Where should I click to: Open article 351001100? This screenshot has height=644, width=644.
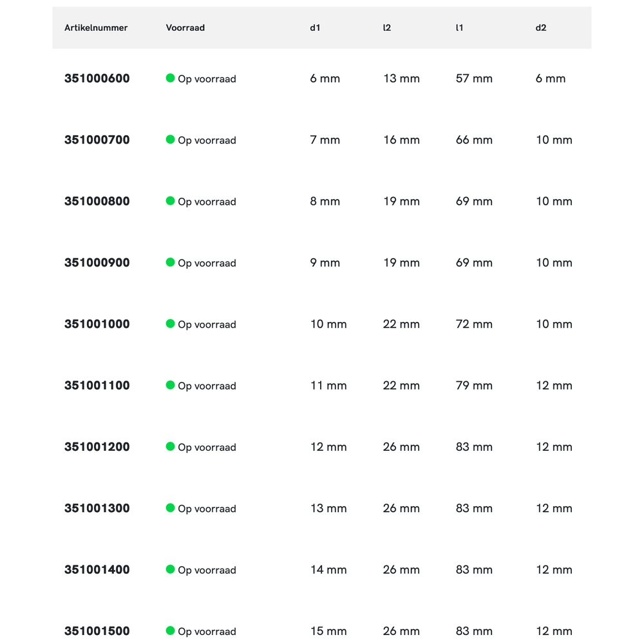(97, 386)
